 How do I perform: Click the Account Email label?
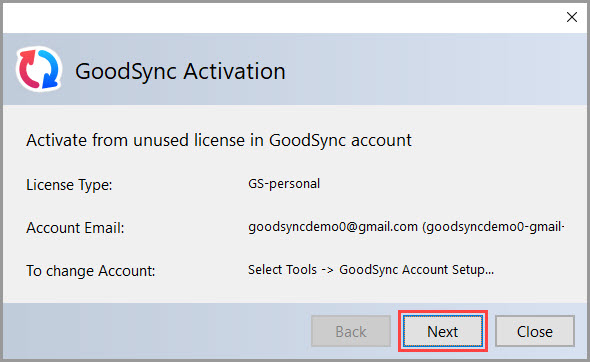pyautogui.click(x=75, y=228)
